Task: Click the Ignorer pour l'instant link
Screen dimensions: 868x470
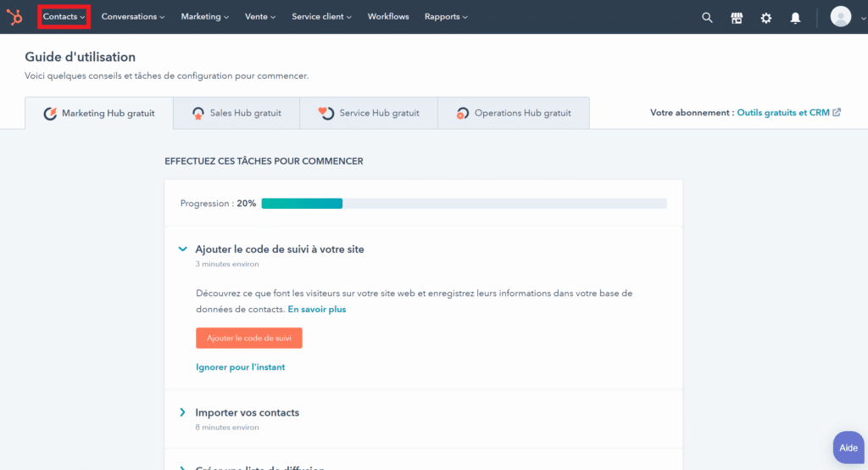Action: (240, 366)
